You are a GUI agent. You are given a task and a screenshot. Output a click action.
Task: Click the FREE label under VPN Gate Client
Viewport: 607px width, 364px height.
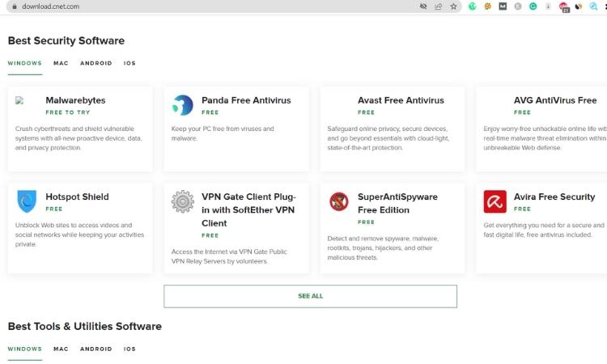pyautogui.click(x=210, y=235)
